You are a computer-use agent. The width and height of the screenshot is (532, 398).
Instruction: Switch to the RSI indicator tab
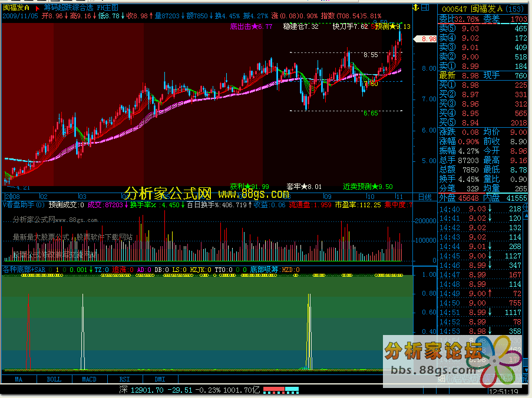(124, 379)
